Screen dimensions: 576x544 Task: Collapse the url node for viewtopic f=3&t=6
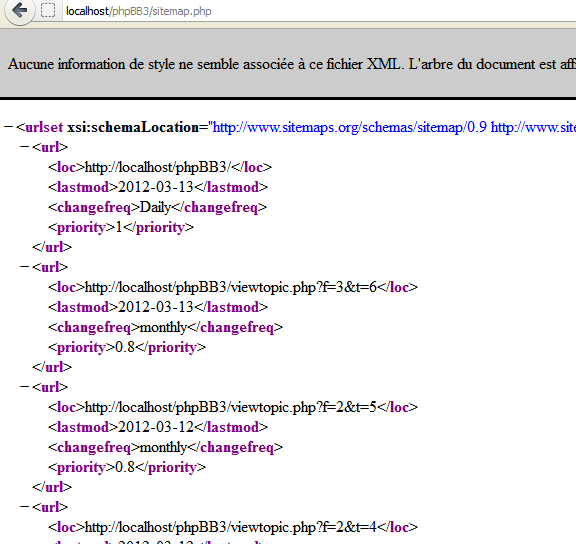(x=24, y=267)
